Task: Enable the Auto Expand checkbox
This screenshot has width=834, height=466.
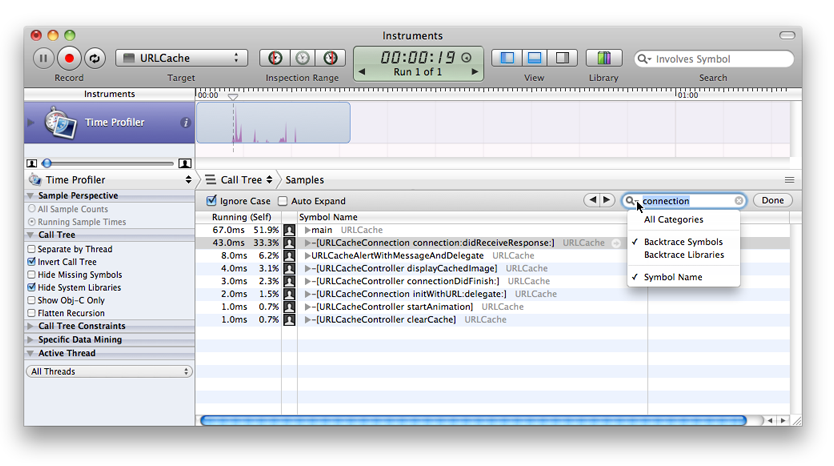Action: point(283,201)
